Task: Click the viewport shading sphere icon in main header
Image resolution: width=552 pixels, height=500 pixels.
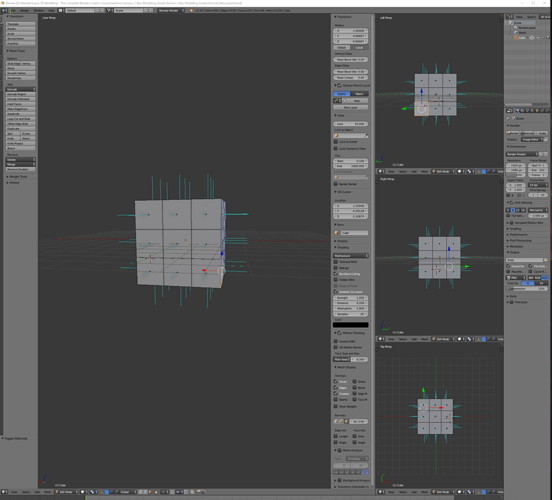Action: (83, 492)
